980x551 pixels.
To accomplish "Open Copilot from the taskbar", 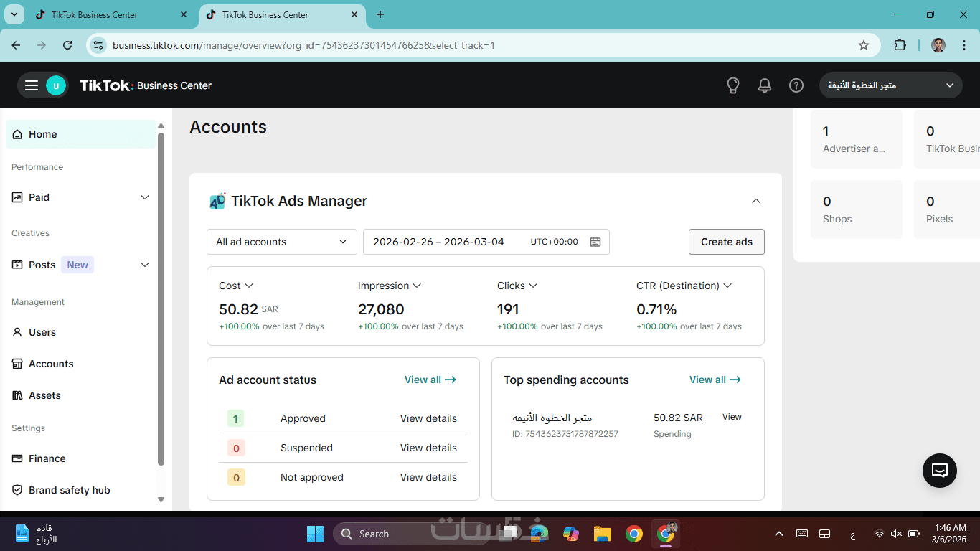I will coord(571,534).
